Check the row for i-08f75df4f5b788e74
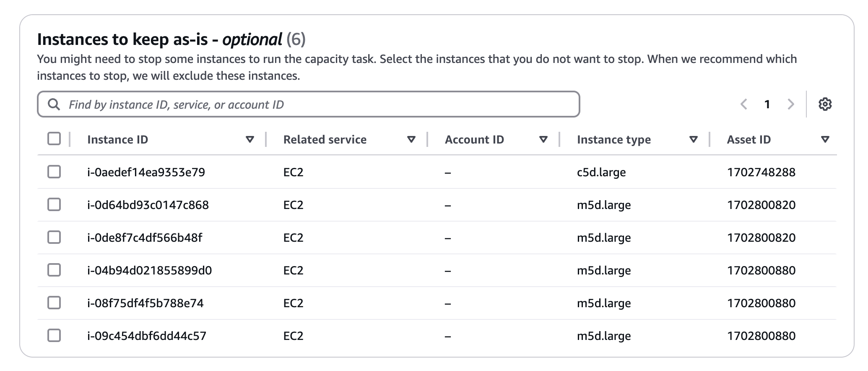Screen dimensions: 868x371 pos(54,303)
